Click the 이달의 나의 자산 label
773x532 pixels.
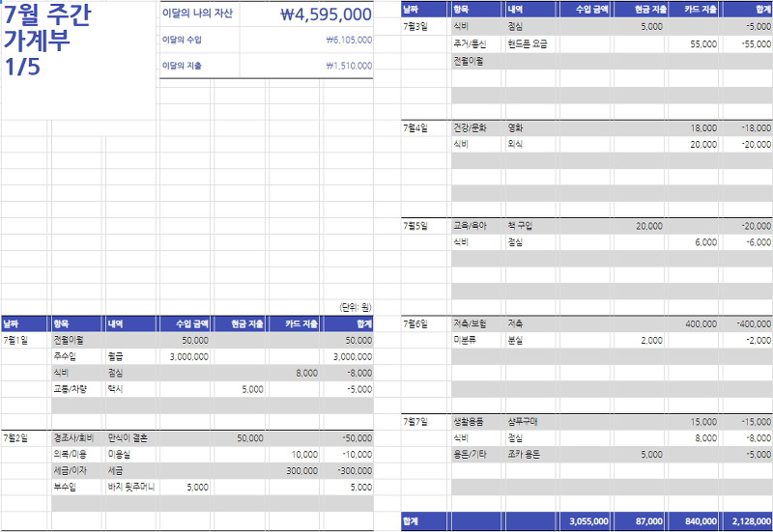197,14
